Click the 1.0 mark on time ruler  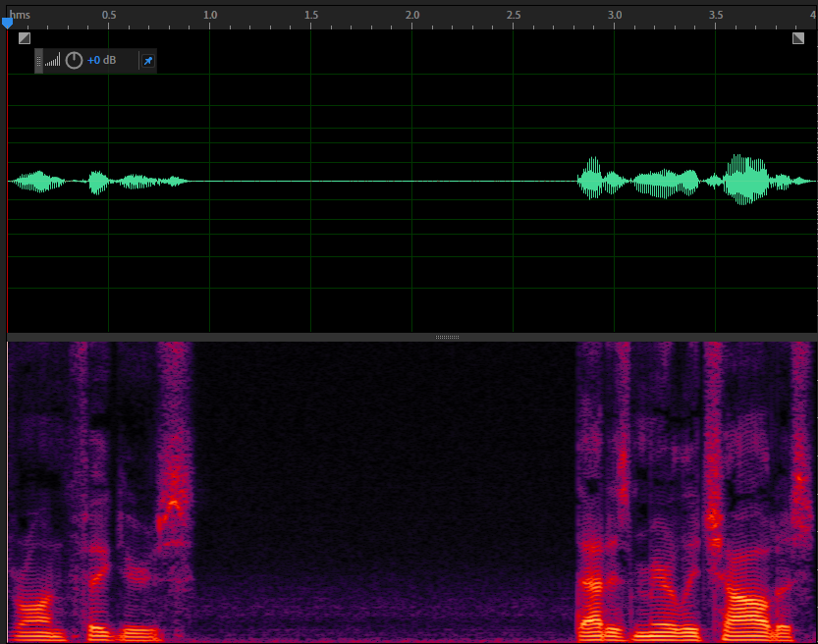click(210, 16)
